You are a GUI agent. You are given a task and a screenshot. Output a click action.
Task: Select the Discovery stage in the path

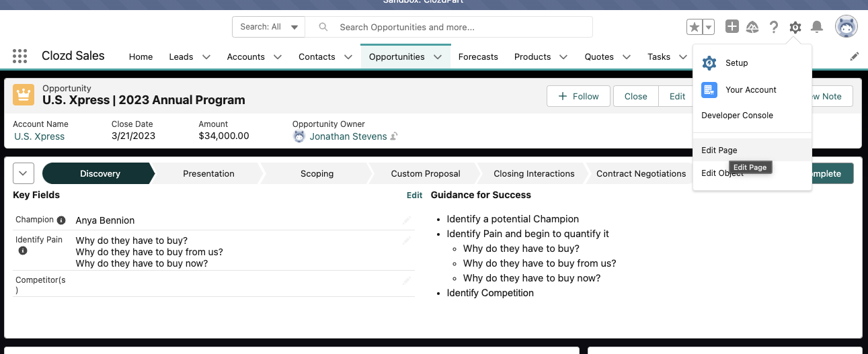click(98, 173)
